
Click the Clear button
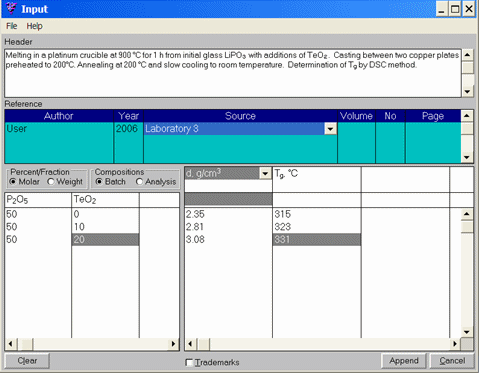tap(27, 361)
